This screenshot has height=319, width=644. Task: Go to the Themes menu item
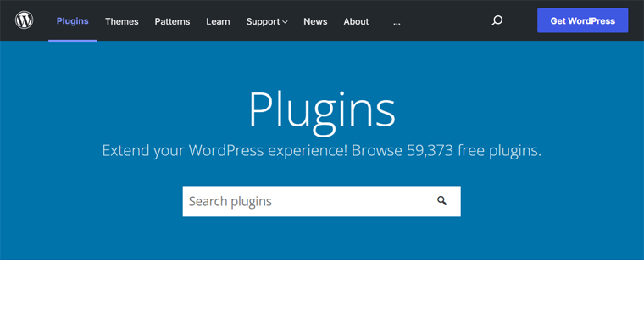click(x=121, y=21)
